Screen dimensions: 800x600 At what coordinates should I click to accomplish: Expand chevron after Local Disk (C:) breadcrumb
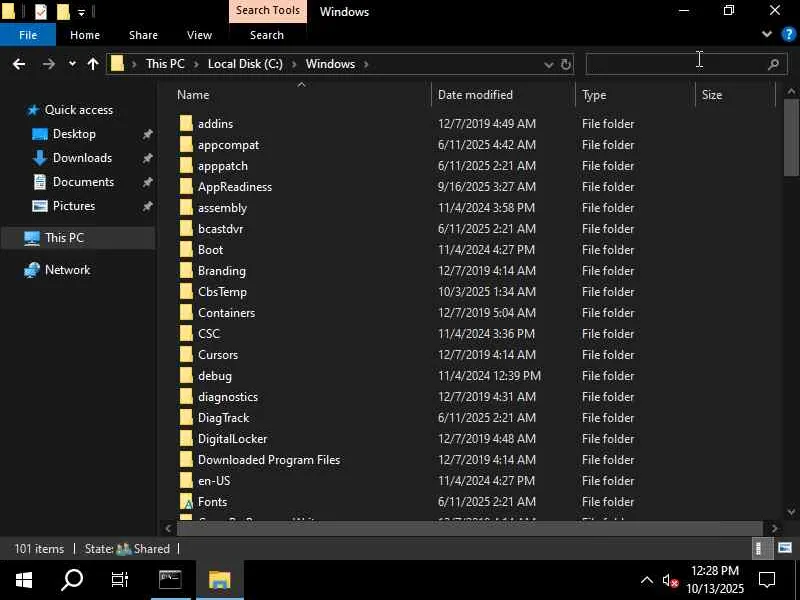[294, 64]
